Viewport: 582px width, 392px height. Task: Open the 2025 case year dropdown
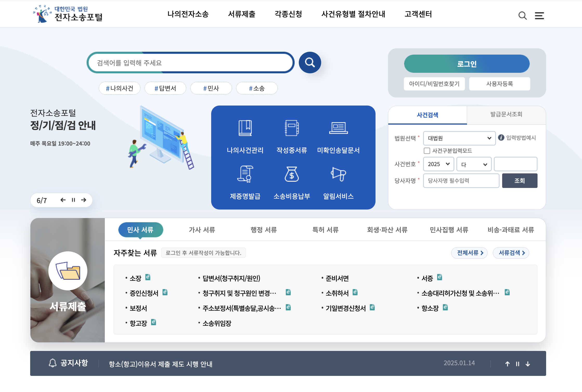tap(438, 164)
